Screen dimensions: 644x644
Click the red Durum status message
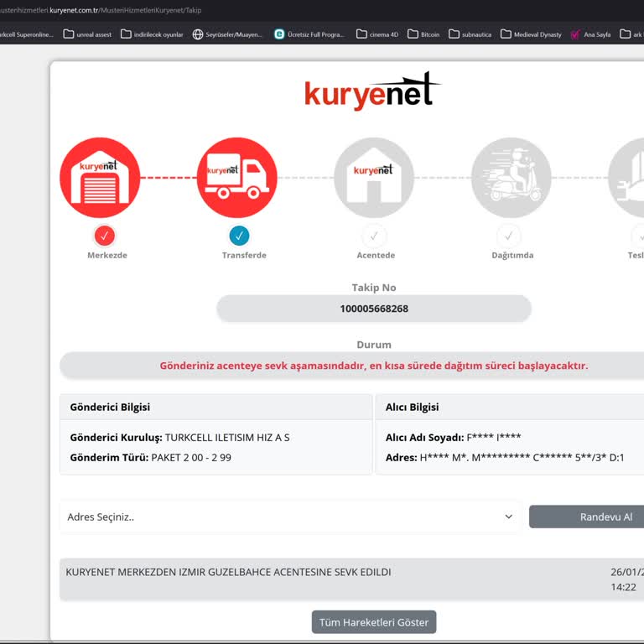tap(374, 366)
